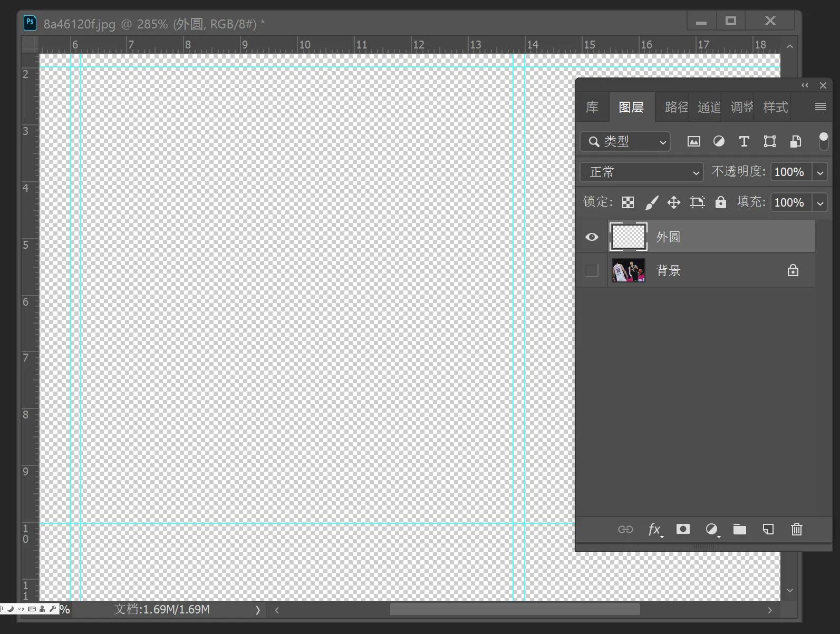Open the 正常 blend mode dropdown
Screen dimensions: 840x634
pyautogui.click(x=642, y=172)
